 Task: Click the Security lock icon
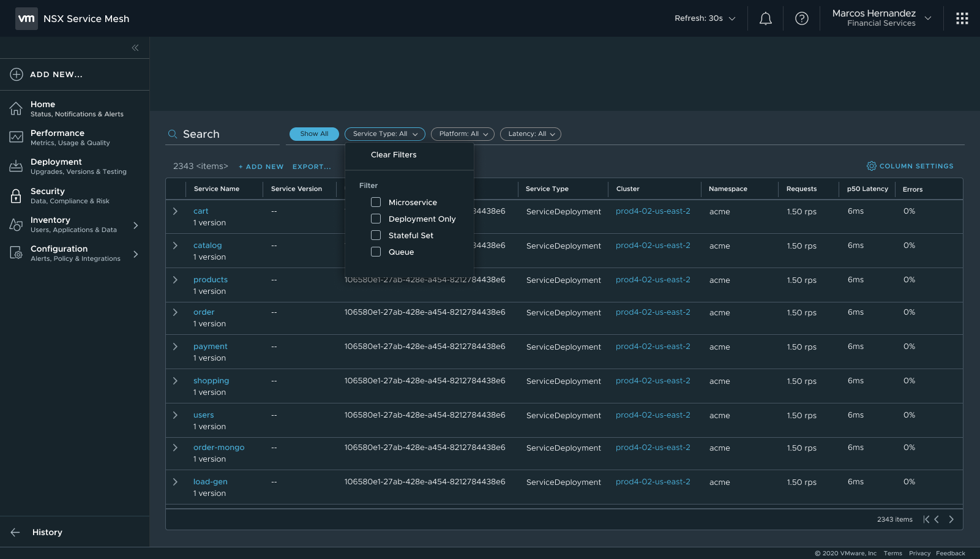coord(16,195)
